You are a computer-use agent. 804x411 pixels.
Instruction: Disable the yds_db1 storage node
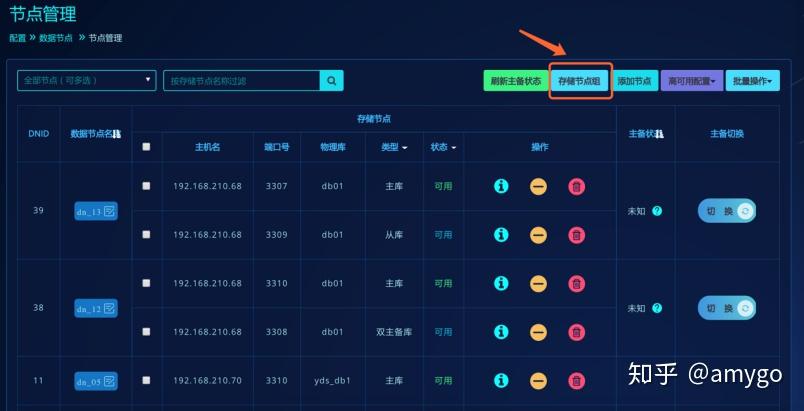538,381
